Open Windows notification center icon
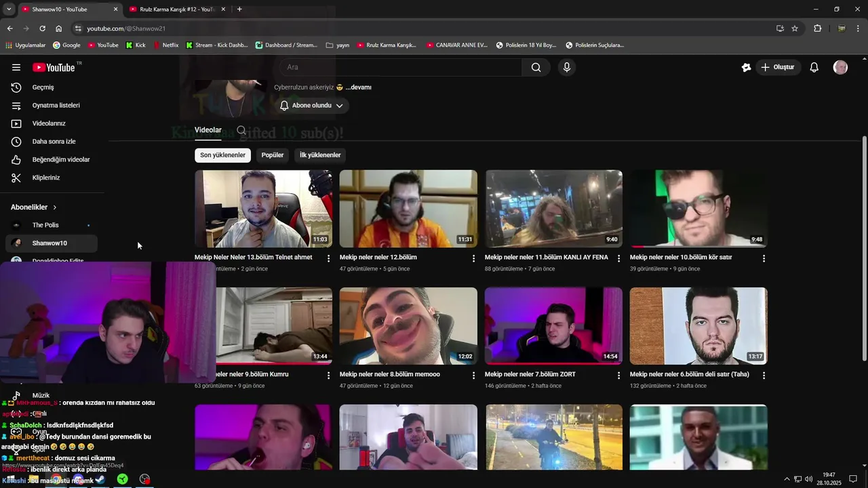868x488 pixels. (x=853, y=479)
